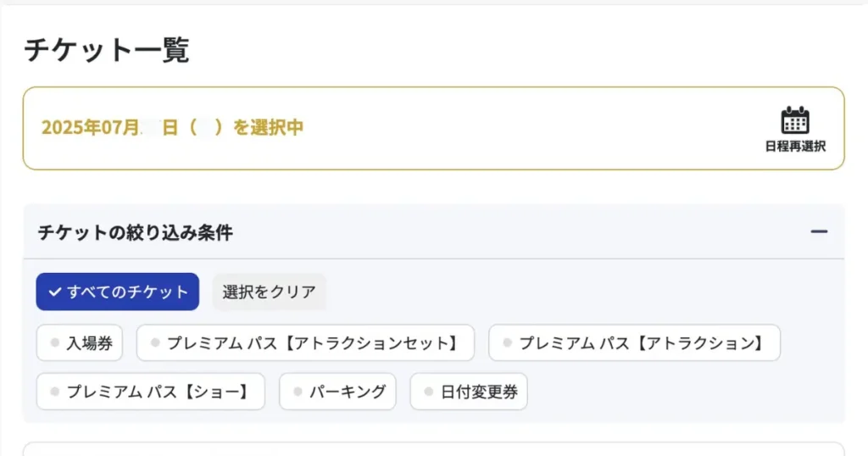Click the gray dot on プレミアム パス【ショー】
868x456 pixels.
(x=54, y=392)
